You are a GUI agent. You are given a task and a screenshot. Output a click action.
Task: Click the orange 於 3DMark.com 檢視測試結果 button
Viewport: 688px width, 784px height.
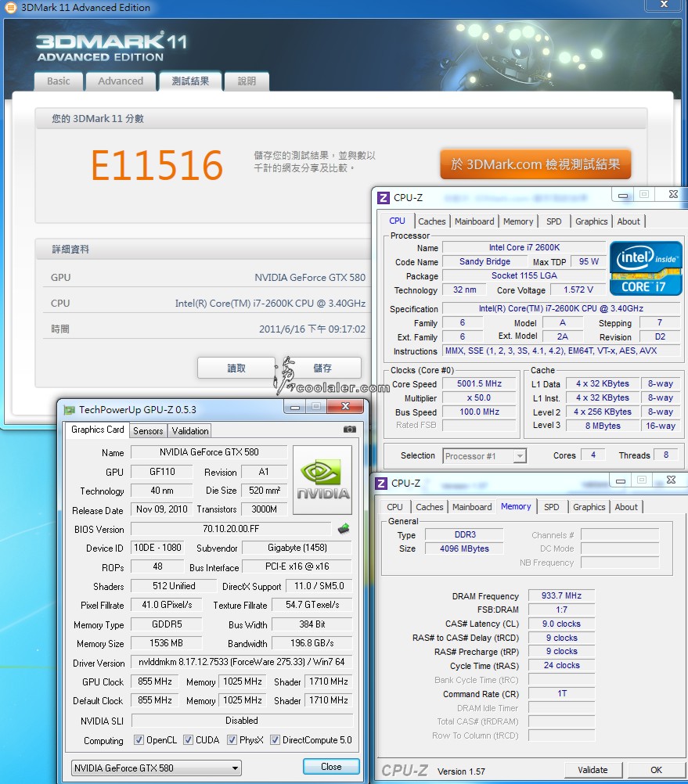pos(535,164)
